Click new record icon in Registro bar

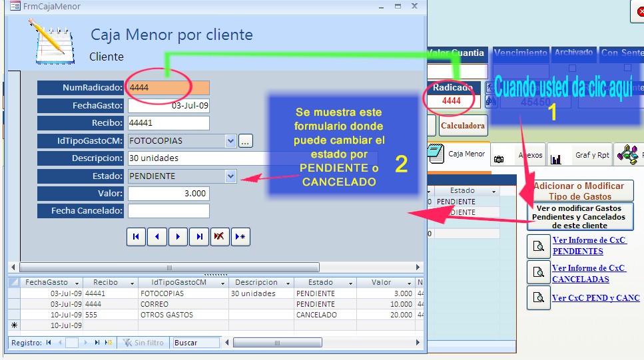click(x=109, y=342)
